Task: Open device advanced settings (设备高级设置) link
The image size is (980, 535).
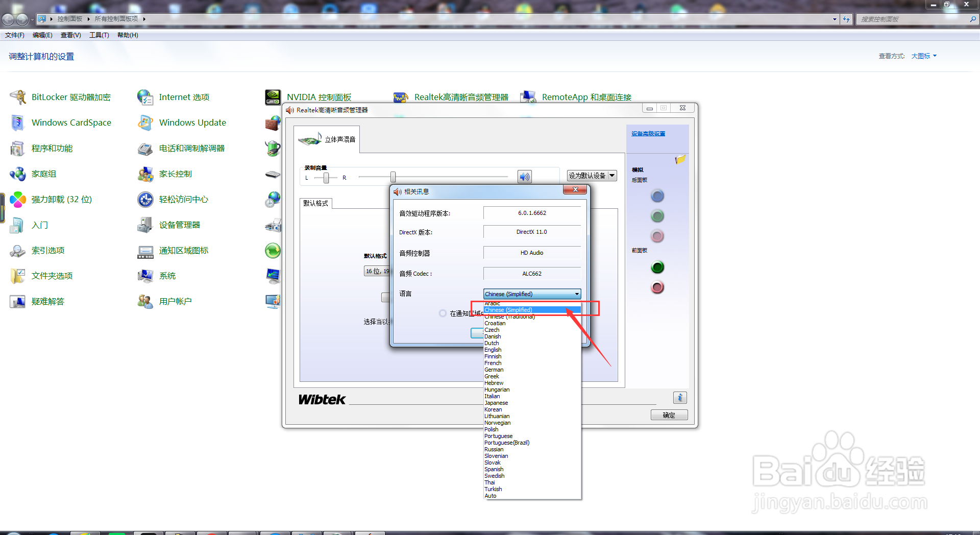Action: click(648, 134)
